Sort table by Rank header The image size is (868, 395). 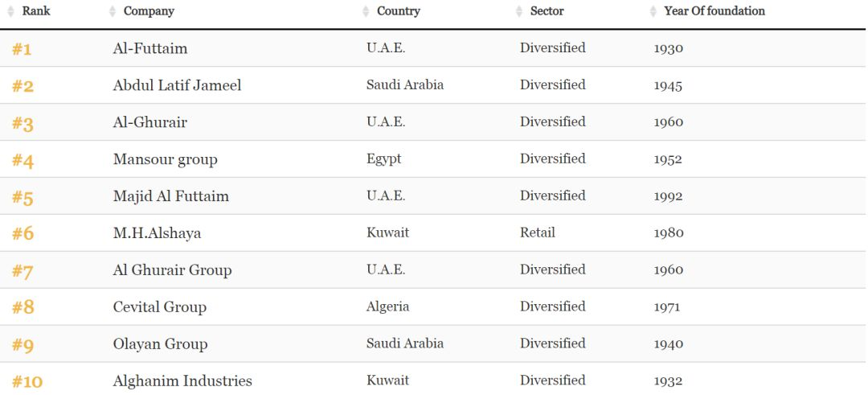click(x=36, y=11)
